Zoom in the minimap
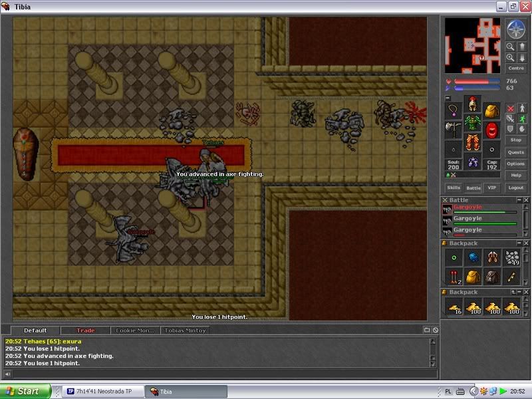 click(x=510, y=58)
